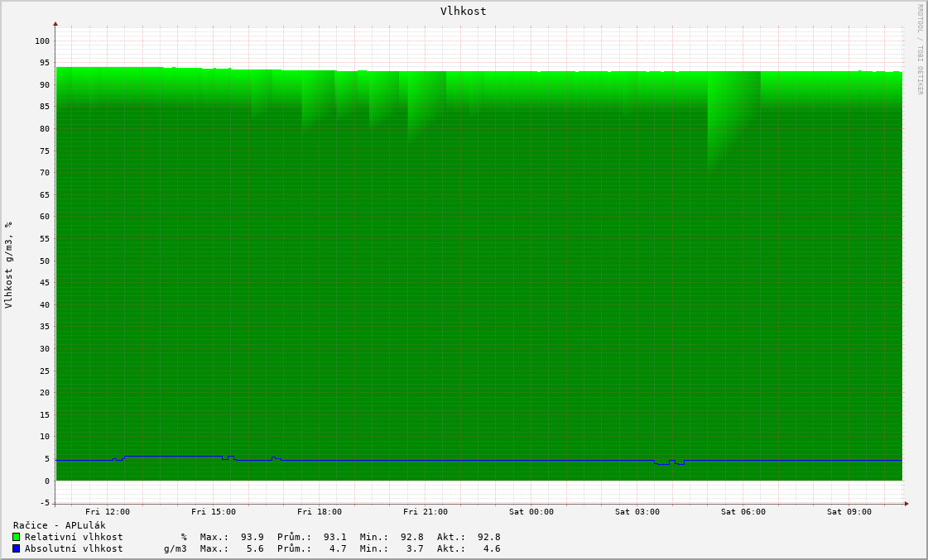Click the vertical axis title Vlhkost g/m3, %
The height and width of the screenshot is (560, 928).
point(9,265)
